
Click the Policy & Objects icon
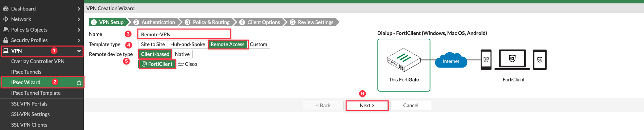pos(5,30)
